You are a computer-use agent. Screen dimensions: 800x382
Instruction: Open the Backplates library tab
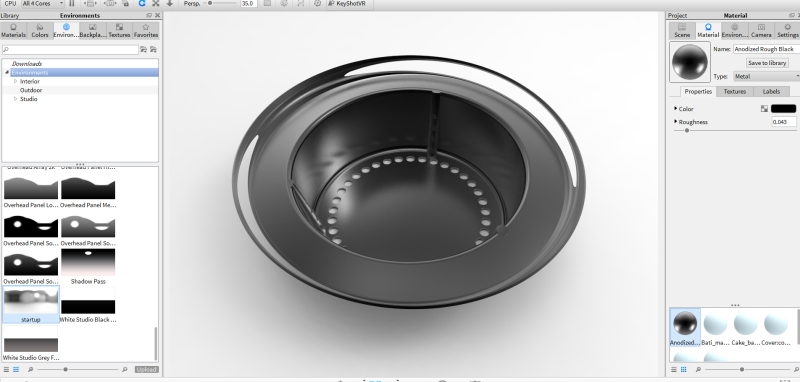pyautogui.click(x=92, y=31)
